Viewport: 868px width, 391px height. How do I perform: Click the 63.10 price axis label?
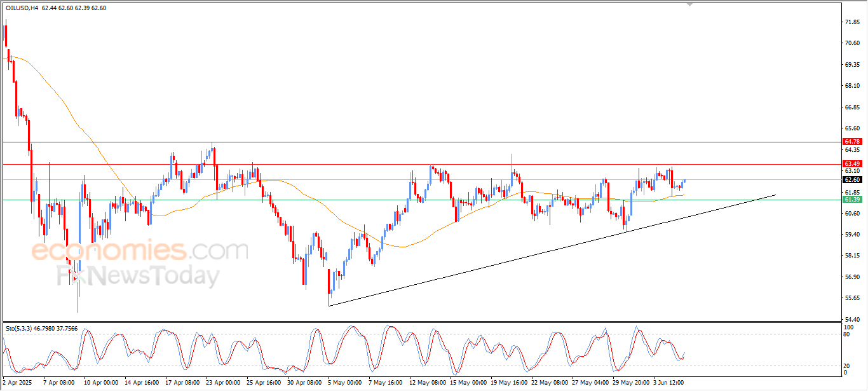[x=852, y=170]
